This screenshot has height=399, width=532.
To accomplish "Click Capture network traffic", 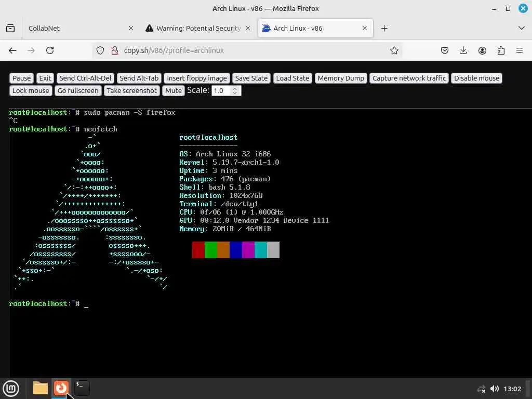I will point(409,78).
